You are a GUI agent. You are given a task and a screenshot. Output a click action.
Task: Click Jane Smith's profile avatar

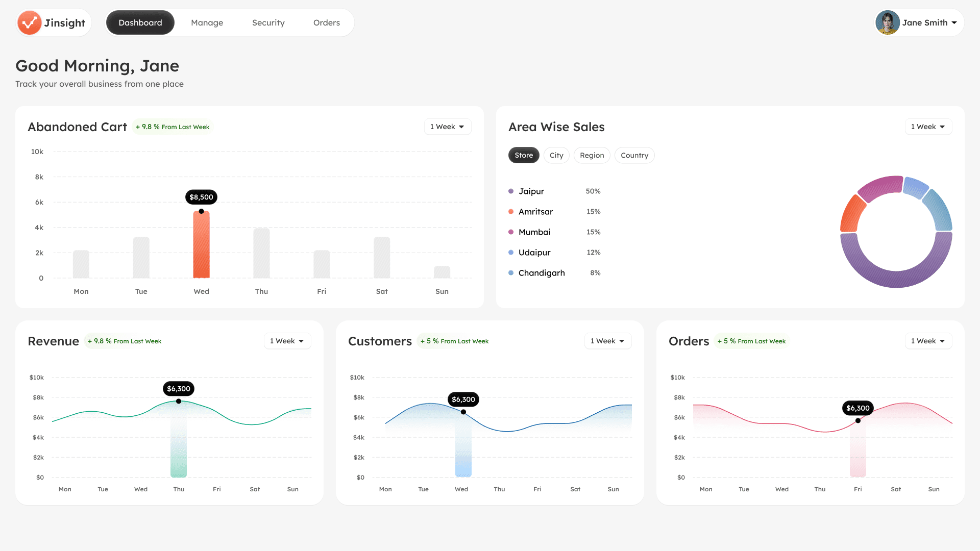pos(887,22)
